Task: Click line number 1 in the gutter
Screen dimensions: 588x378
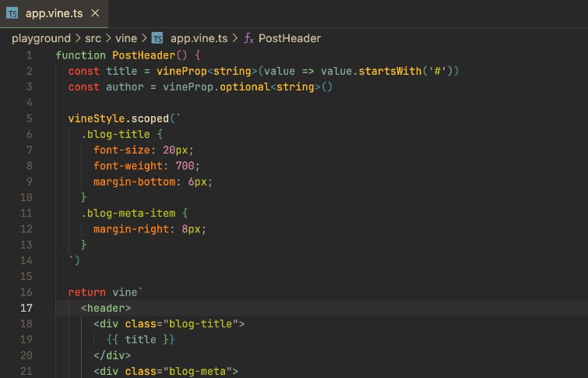Action: point(29,55)
